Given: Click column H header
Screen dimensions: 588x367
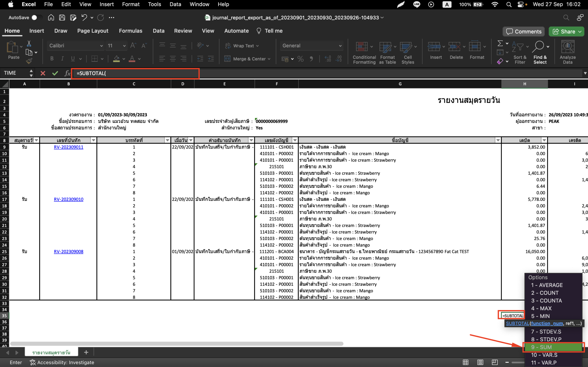Looking at the screenshot, I should pos(524,84).
